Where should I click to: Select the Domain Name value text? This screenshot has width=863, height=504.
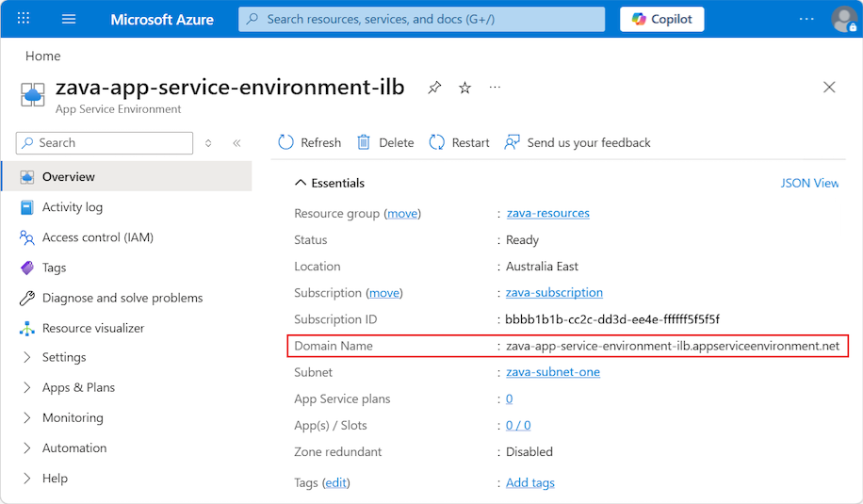tap(673, 346)
